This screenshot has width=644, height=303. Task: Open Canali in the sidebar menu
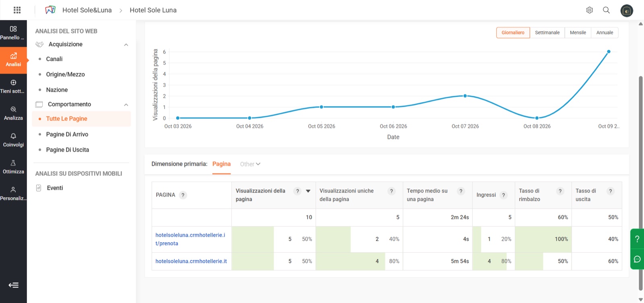point(54,59)
